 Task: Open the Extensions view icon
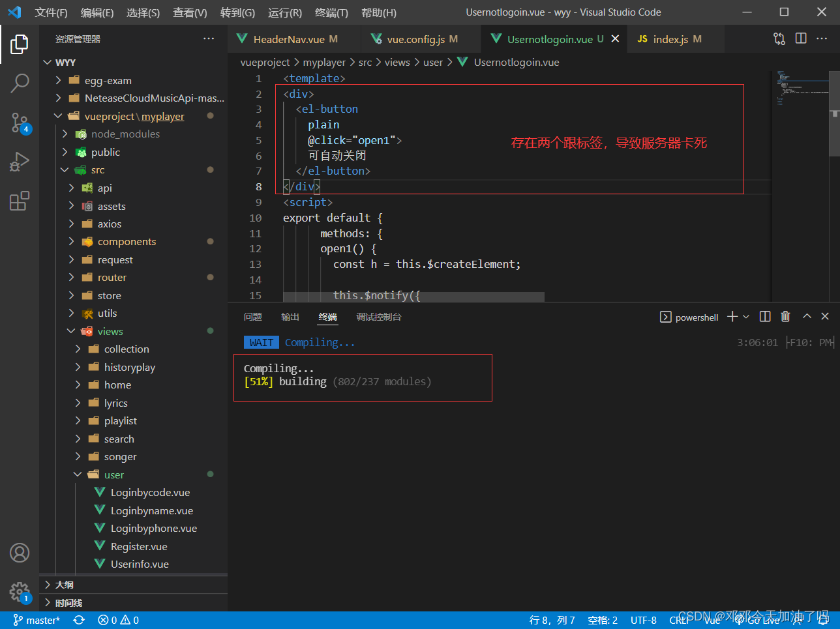point(20,201)
